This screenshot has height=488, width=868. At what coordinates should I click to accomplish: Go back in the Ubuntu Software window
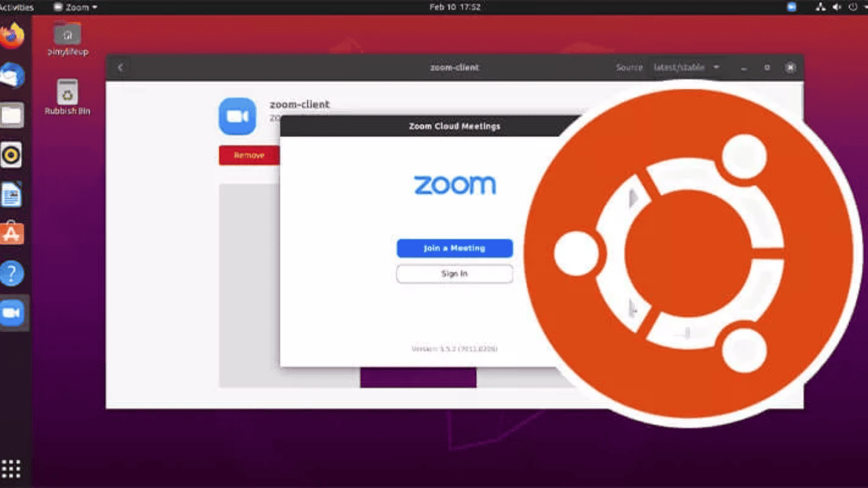coord(120,67)
